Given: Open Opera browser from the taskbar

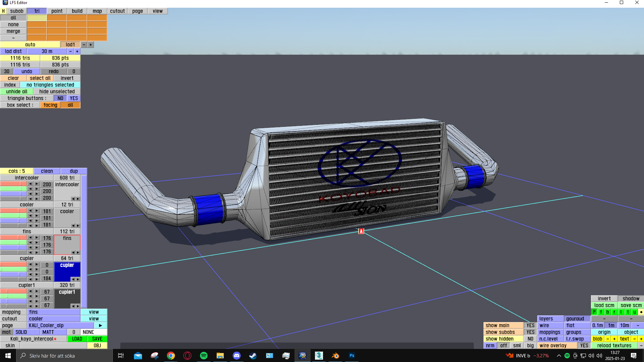Looking at the screenshot, I should (187, 356).
